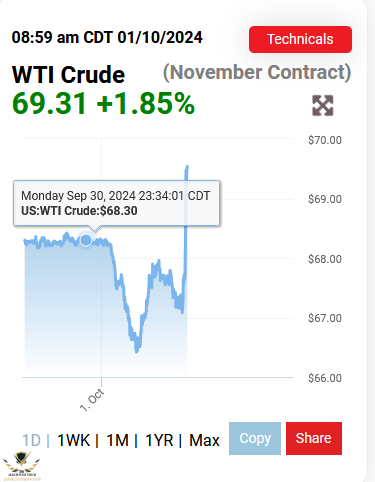375x482 pixels.
Task: Click the November Contract label
Action: click(257, 72)
